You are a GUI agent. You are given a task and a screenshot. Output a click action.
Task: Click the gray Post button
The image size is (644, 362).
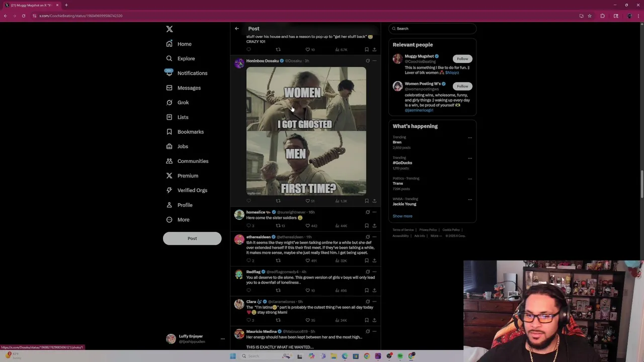click(x=192, y=238)
